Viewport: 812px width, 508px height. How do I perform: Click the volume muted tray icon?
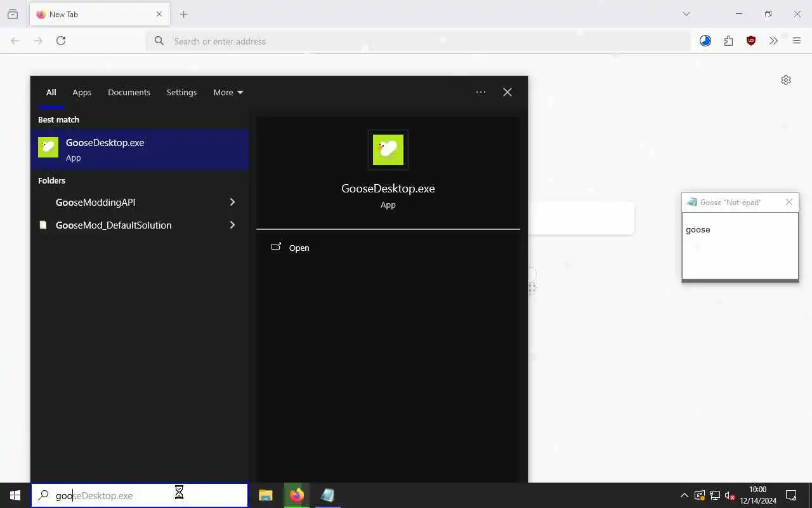[730, 495]
